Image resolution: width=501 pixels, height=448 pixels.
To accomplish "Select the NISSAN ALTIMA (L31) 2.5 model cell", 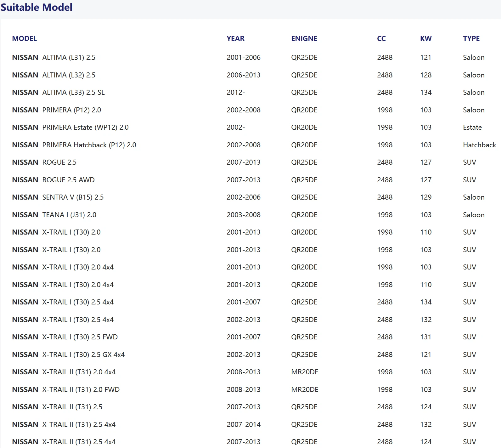I will tap(54, 58).
